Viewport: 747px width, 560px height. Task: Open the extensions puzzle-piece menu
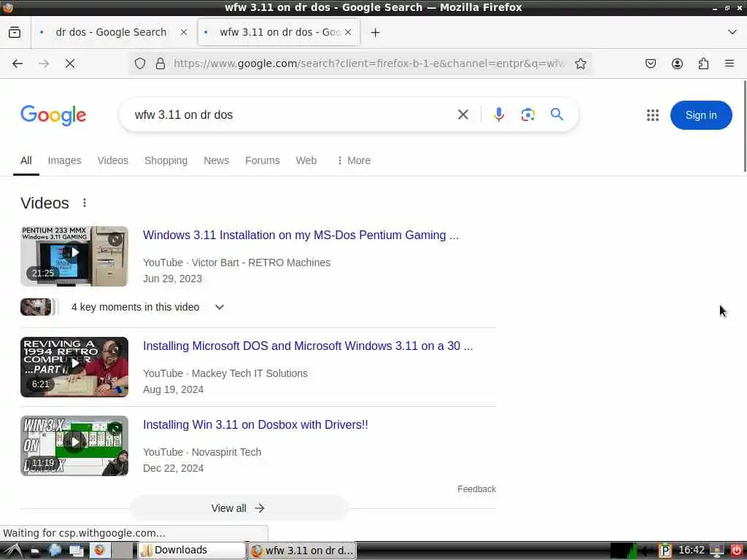(x=703, y=63)
